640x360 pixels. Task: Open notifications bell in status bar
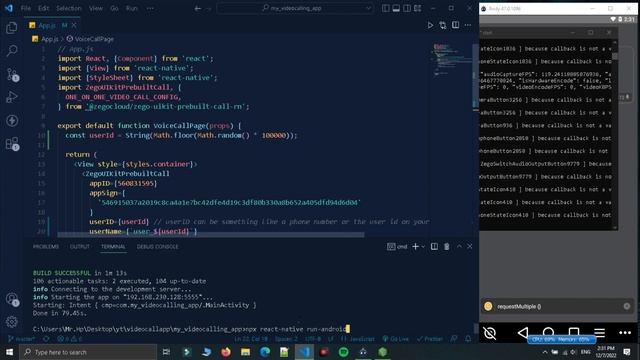click(468, 339)
